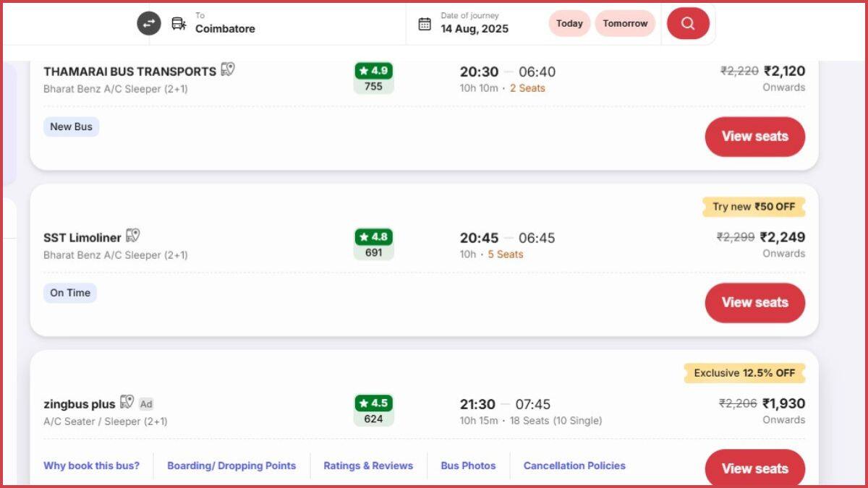The width and height of the screenshot is (868, 488).
Task: Click the live tracking icon beside SST Limoliner
Action: click(132, 236)
